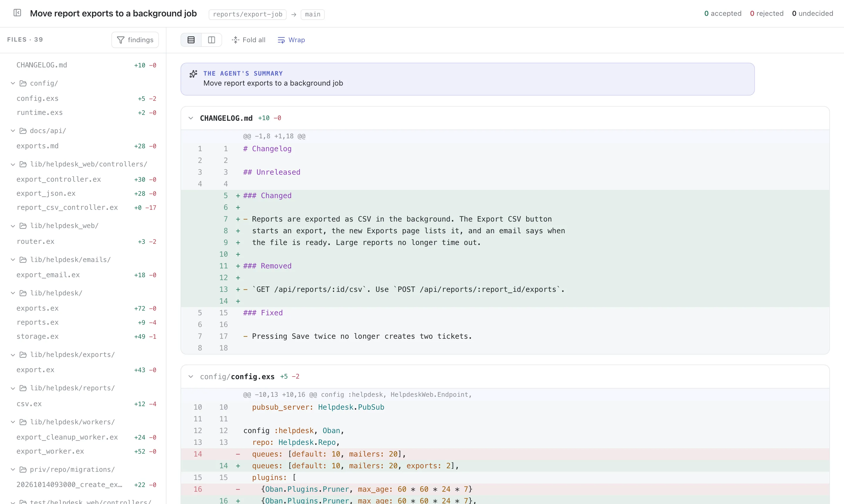Open export_controller.ex file

pos(83,179)
